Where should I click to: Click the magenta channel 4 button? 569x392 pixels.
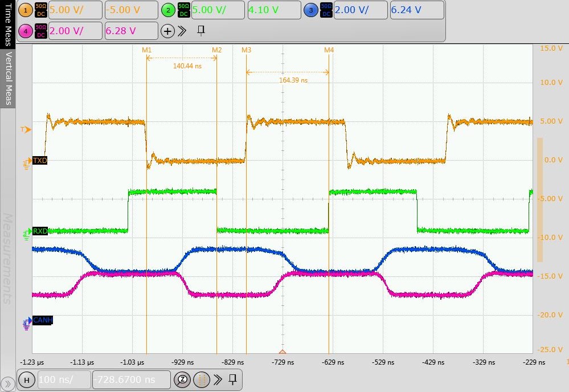26,31
